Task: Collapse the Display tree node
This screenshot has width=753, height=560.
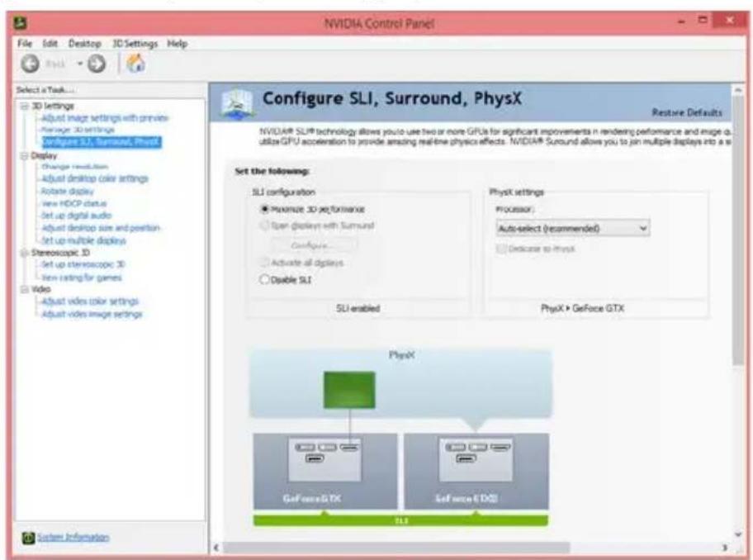Action: pyautogui.click(x=24, y=155)
